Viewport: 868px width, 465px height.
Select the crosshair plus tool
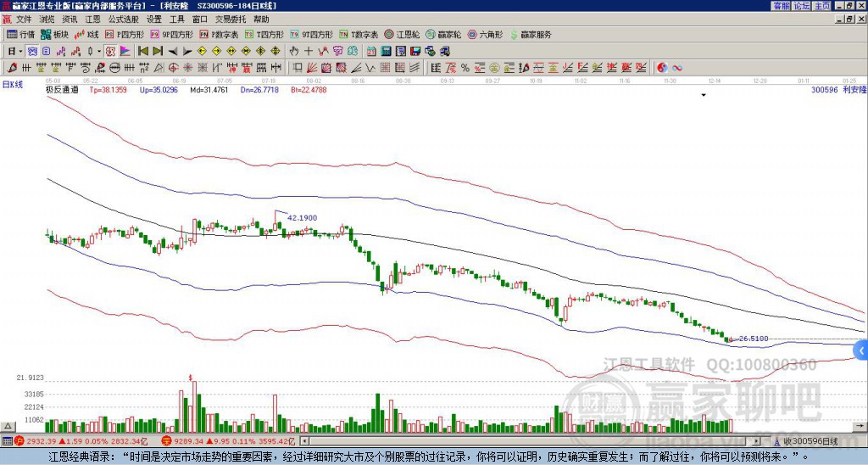click(309, 52)
